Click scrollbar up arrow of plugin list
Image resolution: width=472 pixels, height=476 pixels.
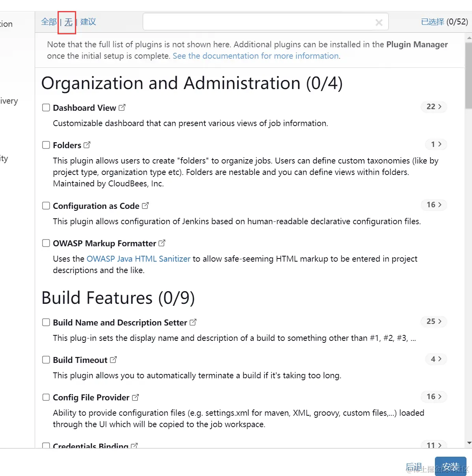(469, 38)
